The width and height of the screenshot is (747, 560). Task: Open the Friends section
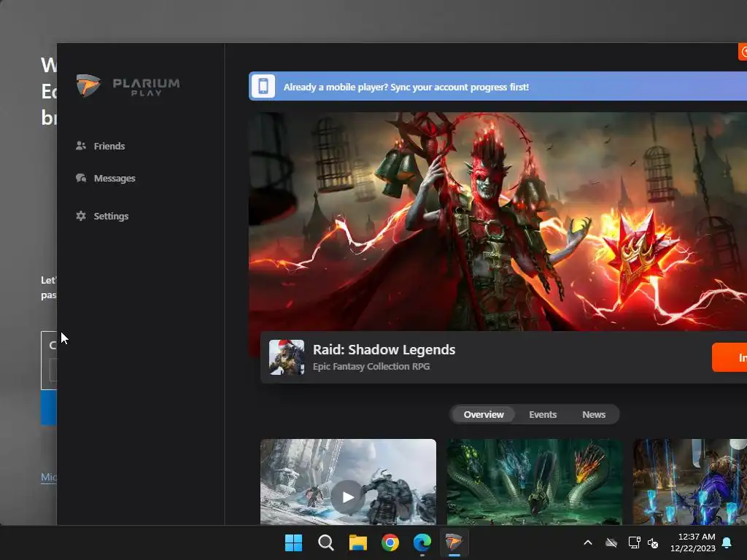(x=101, y=146)
